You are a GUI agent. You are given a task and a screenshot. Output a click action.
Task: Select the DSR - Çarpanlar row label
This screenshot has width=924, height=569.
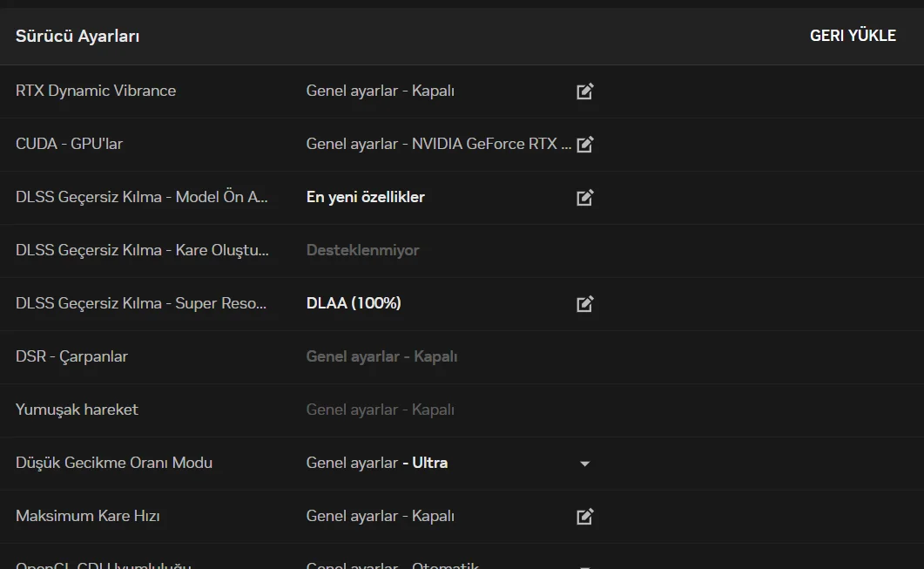click(x=71, y=356)
